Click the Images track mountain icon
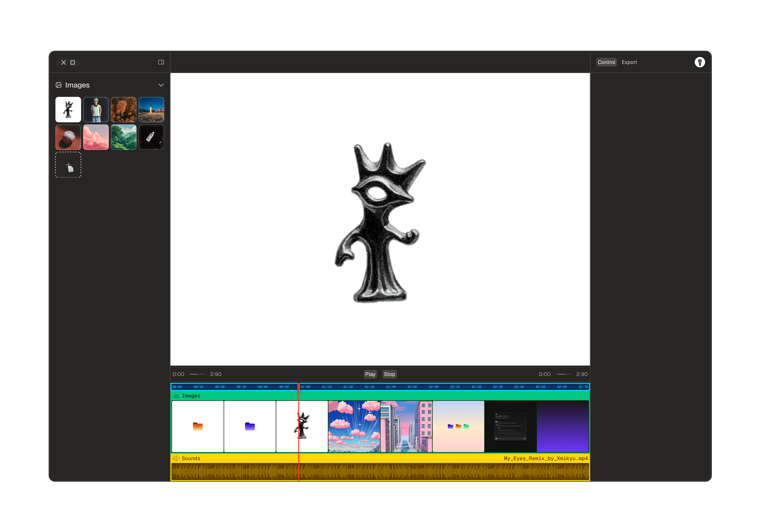The height and width of the screenshot is (532, 760). click(176, 396)
